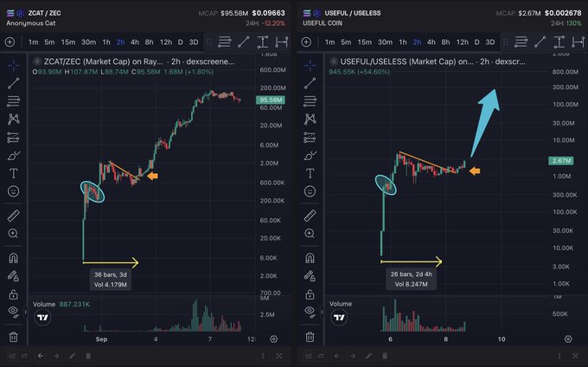Choose 3D interval on USEFUL chart
588x367 pixels.
(x=489, y=42)
